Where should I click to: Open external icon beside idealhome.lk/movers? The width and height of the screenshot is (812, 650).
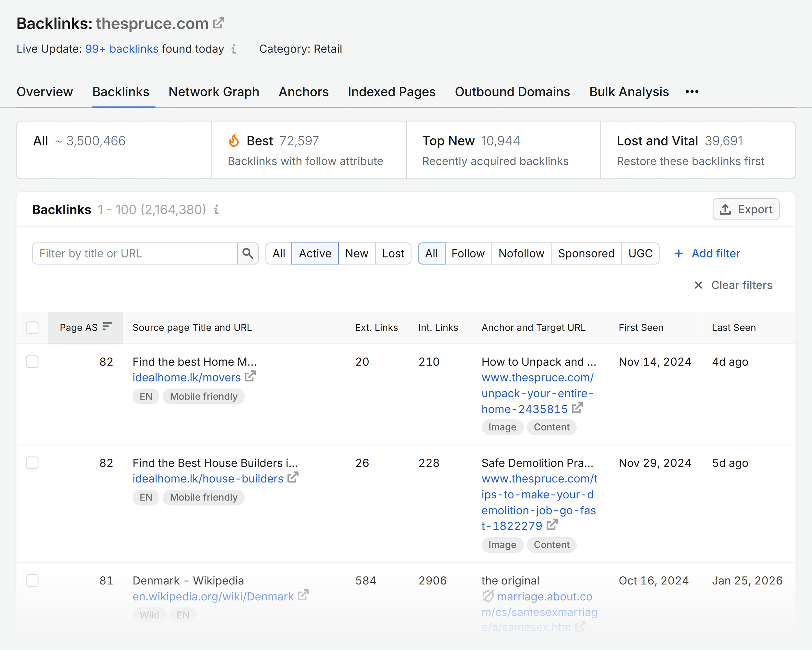250,376
